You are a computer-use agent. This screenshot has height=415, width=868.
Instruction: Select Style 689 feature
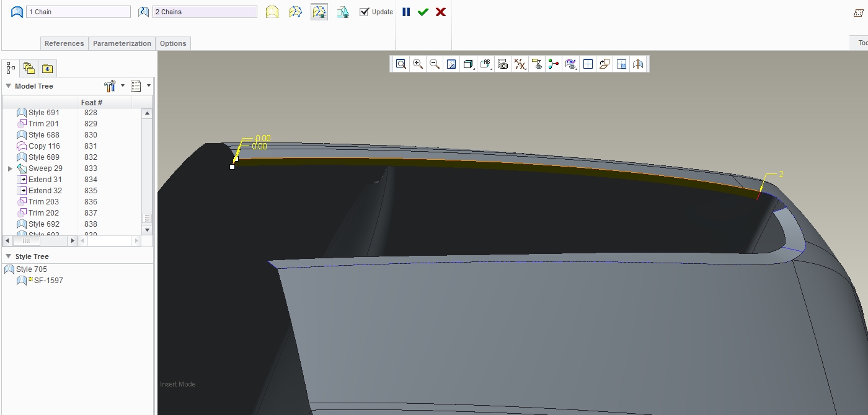(44, 157)
